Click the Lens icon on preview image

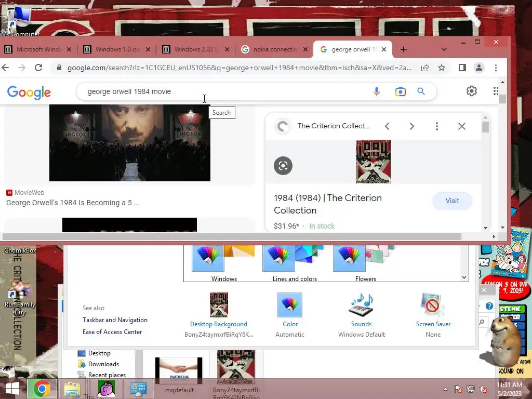[283, 166]
